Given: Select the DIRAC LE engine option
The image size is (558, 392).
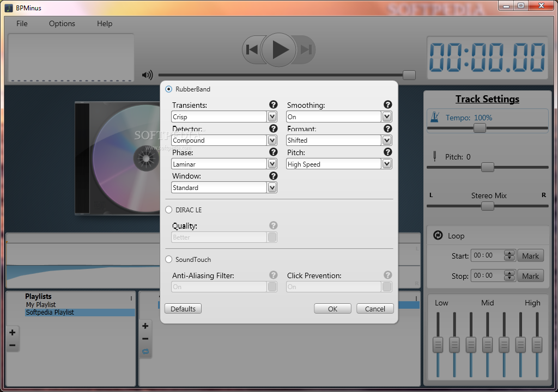Looking at the screenshot, I should click(169, 210).
